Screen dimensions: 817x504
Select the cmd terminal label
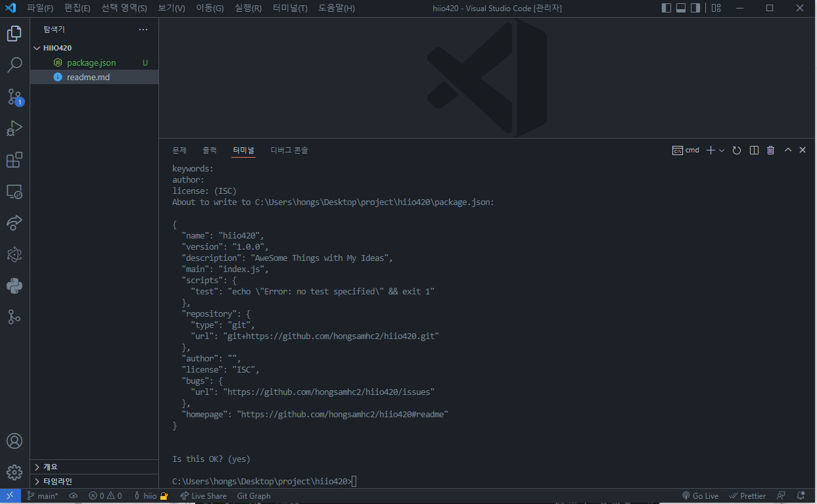click(686, 150)
